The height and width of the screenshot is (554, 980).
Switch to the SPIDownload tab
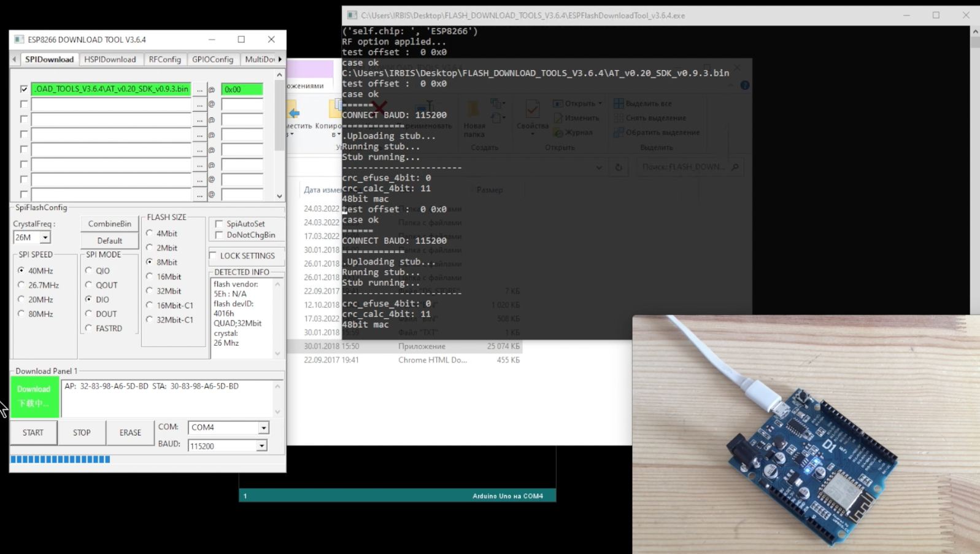(x=49, y=60)
